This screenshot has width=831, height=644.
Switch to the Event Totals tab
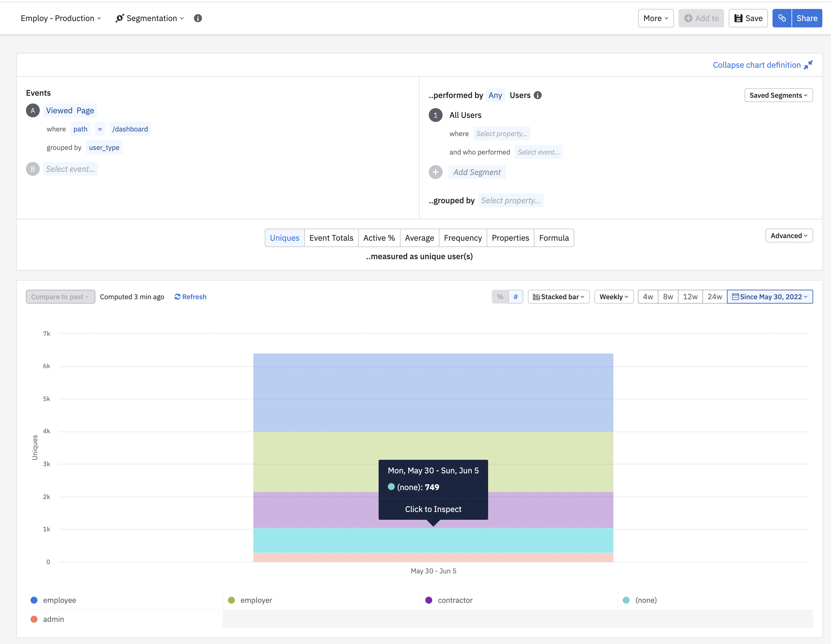pos(331,238)
